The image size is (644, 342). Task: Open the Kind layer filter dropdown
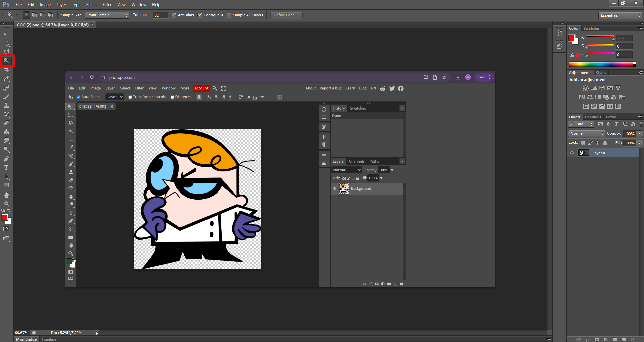(x=581, y=124)
